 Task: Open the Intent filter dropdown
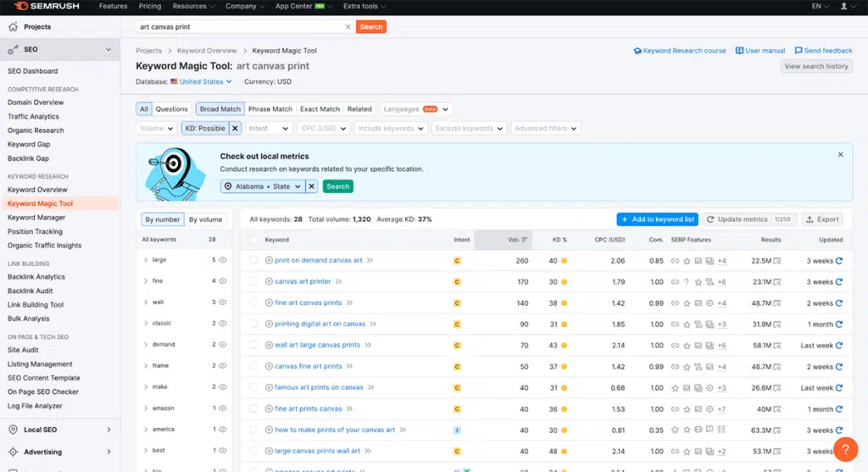click(268, 128)
